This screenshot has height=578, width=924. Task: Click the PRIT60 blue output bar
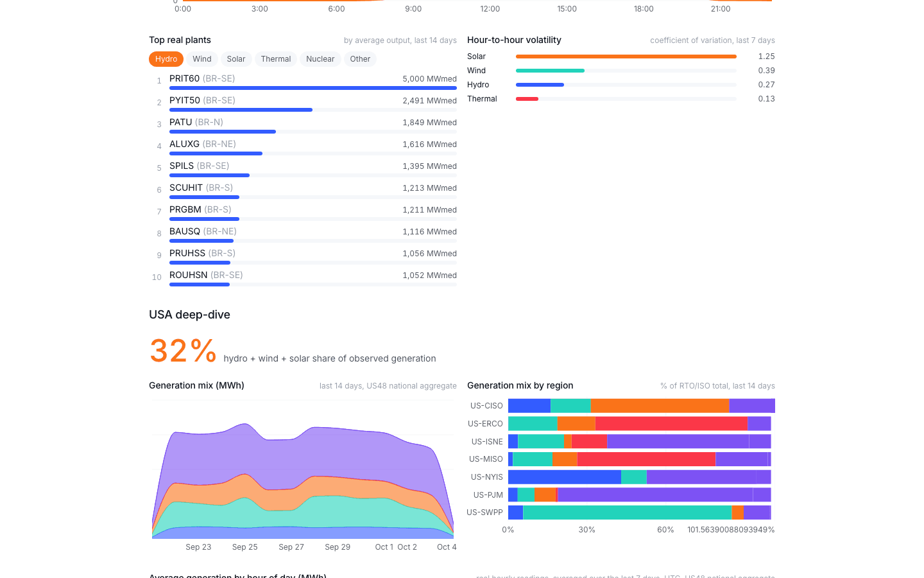coord(313,88)
